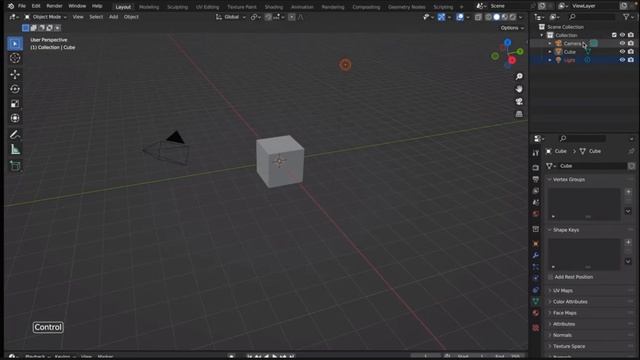Open the Output properties tab
Viewport: 640px width, 360px height.
click(536, 179)
